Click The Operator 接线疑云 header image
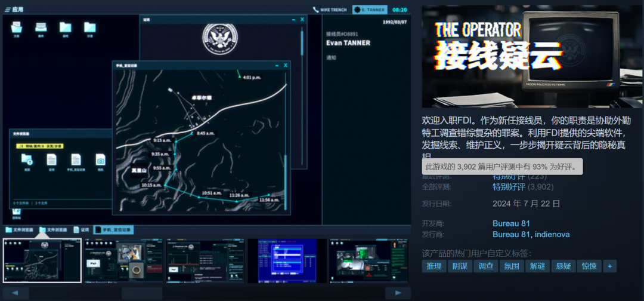This screenshot has height=301, width=644. pos(532,56)
